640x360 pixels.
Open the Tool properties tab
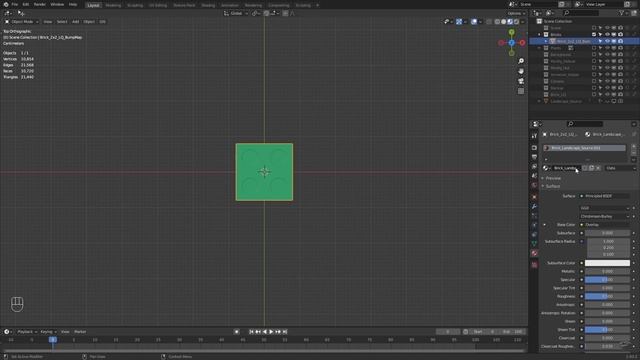point(534,136)
